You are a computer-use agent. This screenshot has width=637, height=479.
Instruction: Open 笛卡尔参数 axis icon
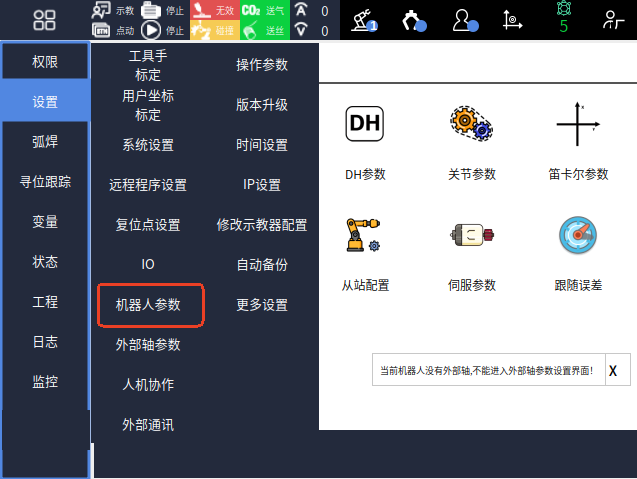point(577,125)
